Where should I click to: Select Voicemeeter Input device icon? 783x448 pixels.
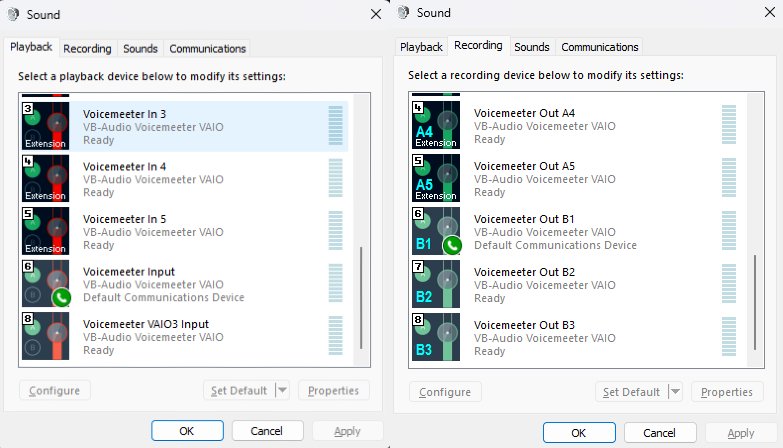pos(45,284)
